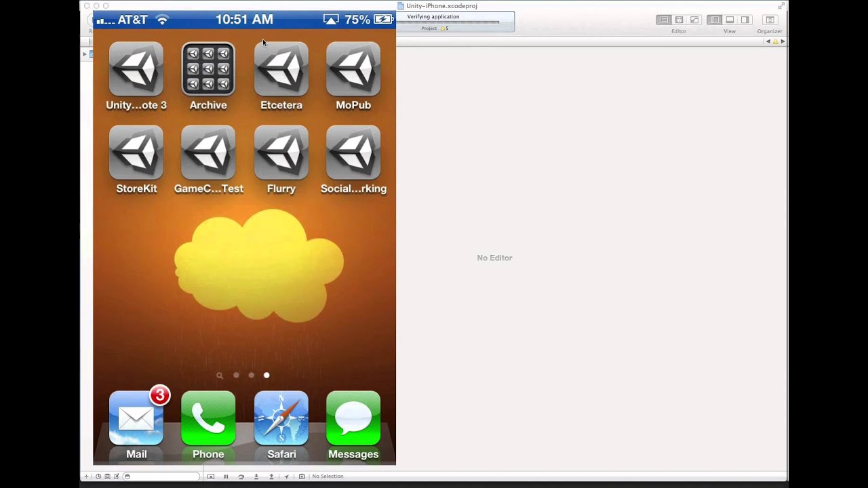Image resolution: width=868 pixels, height=488 pixels.
Task: Open the Social...rking app icon
Action: coord(353,152)
